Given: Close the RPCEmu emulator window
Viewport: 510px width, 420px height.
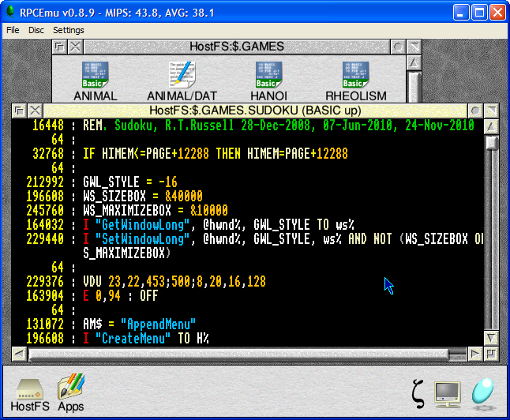Looking at the screenshot, I should coord(498,13).
